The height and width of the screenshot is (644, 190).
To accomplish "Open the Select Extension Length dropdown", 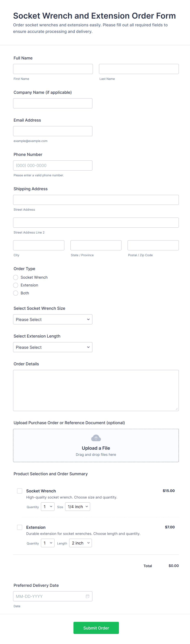I will [x=53, y=347].
